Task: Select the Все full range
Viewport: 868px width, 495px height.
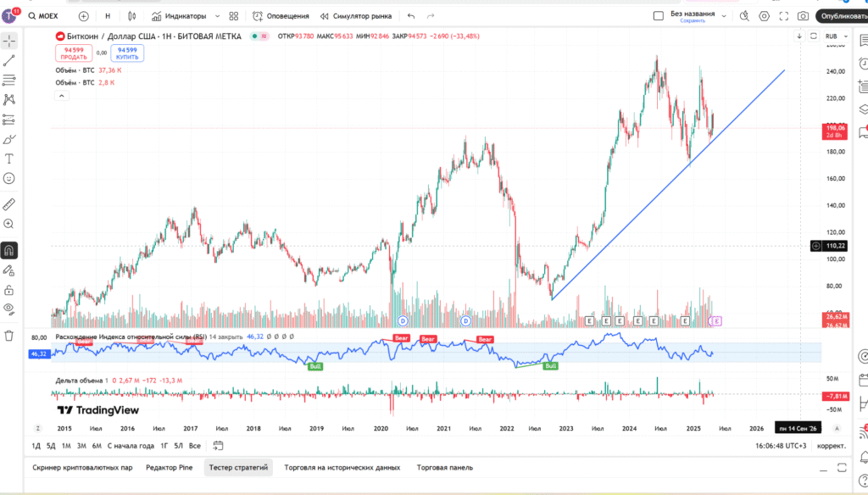Action: click(x=194, y=446)
